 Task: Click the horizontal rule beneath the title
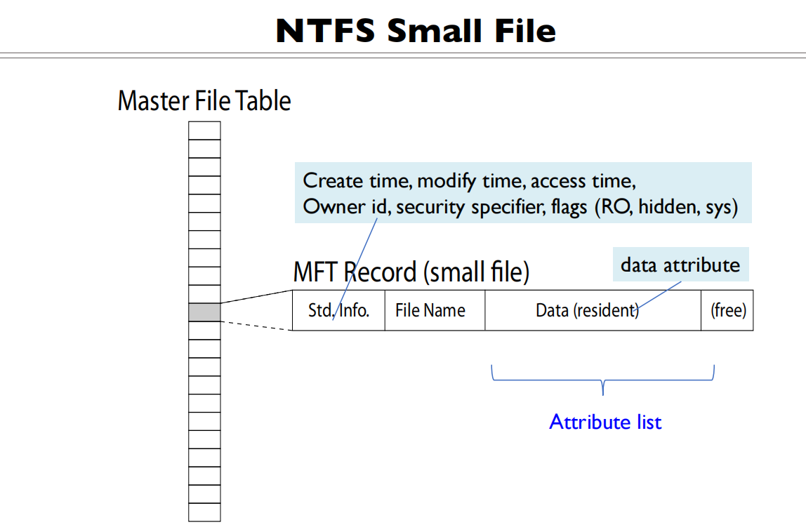click(403, 55)
